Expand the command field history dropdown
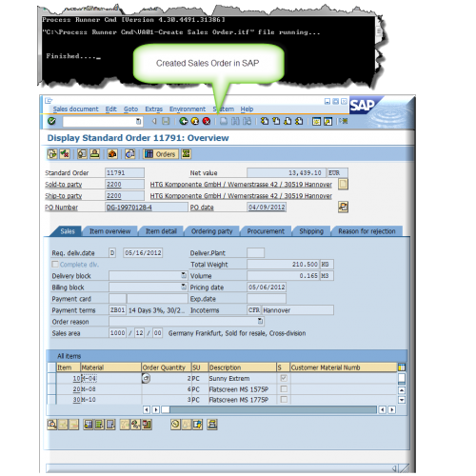476x476 pixels. click(138, 121)
